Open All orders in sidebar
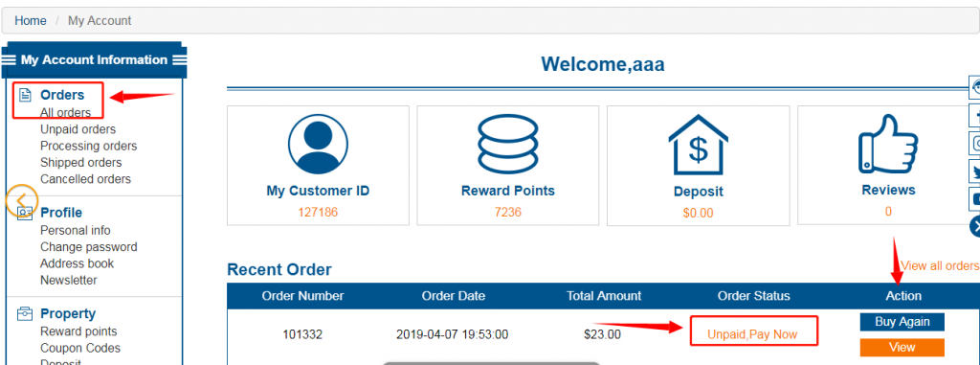The height and width of the screenshot is (365, 980). 66,113
